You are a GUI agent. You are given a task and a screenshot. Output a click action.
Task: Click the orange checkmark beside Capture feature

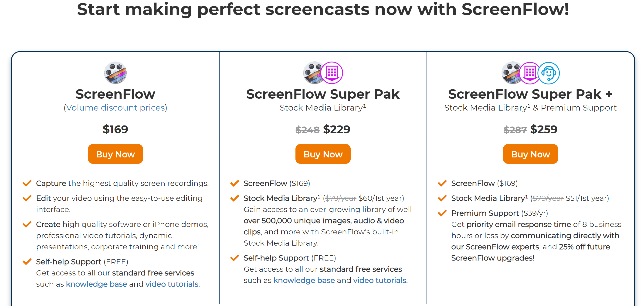pos(27,183)
